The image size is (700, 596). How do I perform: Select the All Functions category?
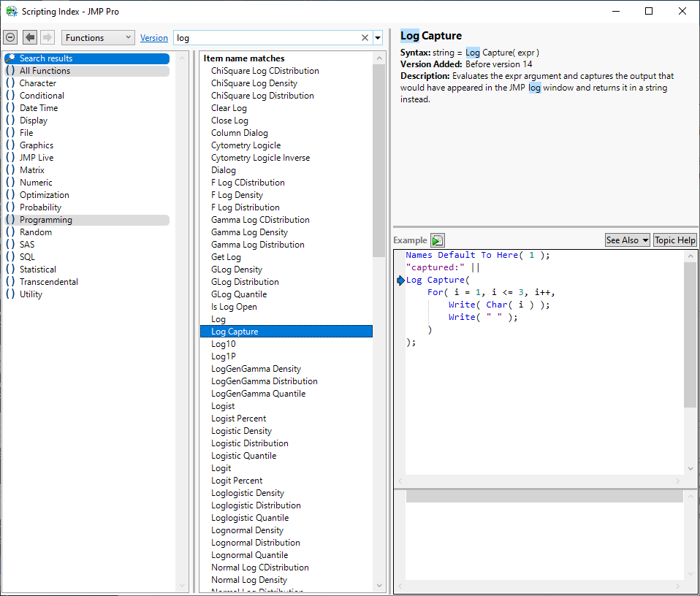(45, 71)
